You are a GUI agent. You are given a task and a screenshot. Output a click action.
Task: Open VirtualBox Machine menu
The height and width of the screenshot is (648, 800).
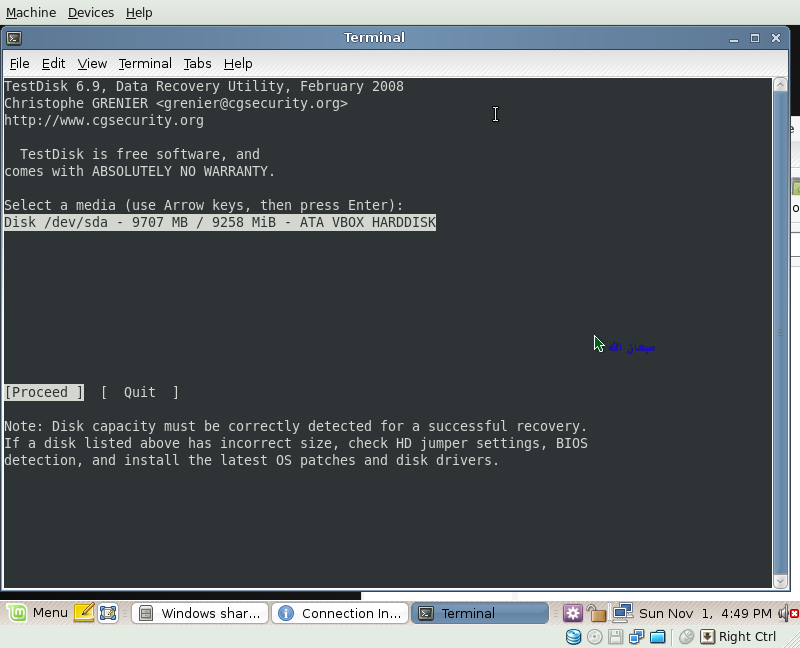click(31, 12)
